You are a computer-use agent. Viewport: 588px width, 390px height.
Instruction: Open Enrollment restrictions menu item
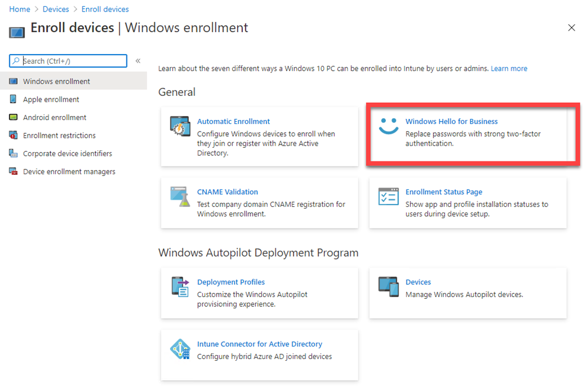click(x=59, y=136)
